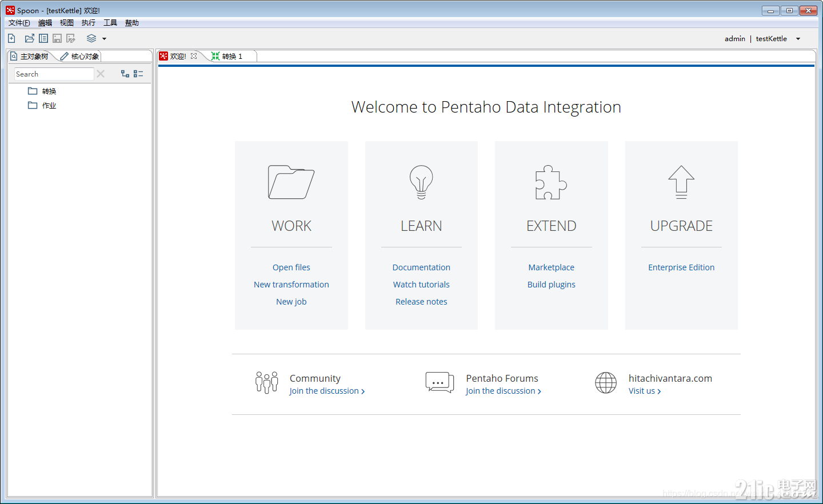Minimize the Spoon window

[x=770, y=10]
